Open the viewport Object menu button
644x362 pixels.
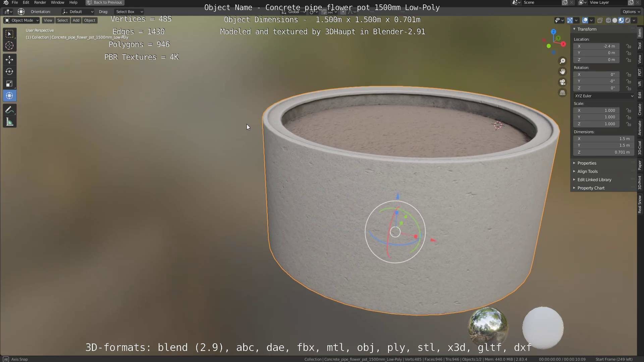pos(90,20)
